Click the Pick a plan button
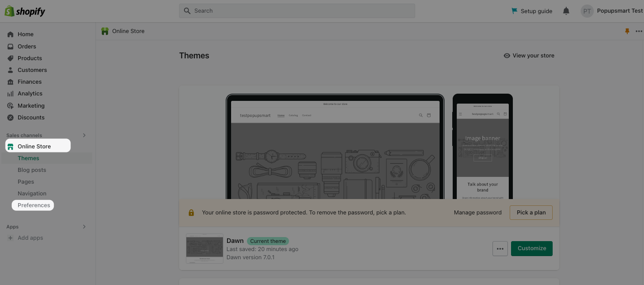 click(531, 212)
